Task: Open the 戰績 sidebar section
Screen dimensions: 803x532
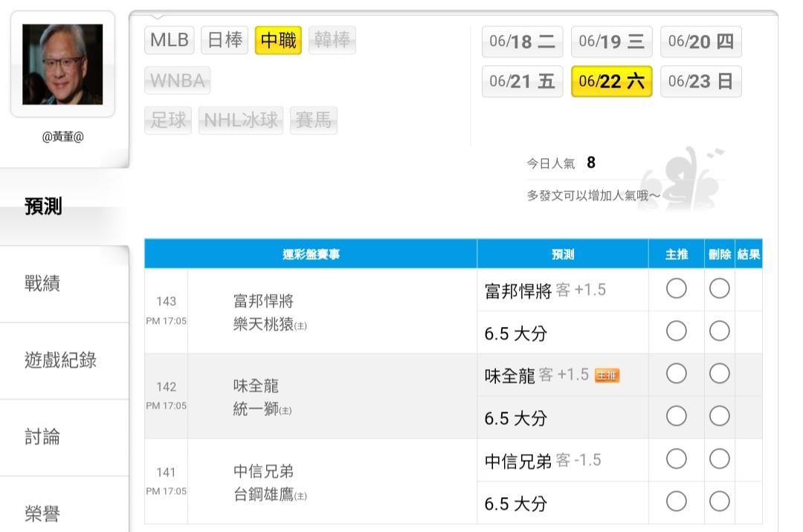Action: click(42, 283)
